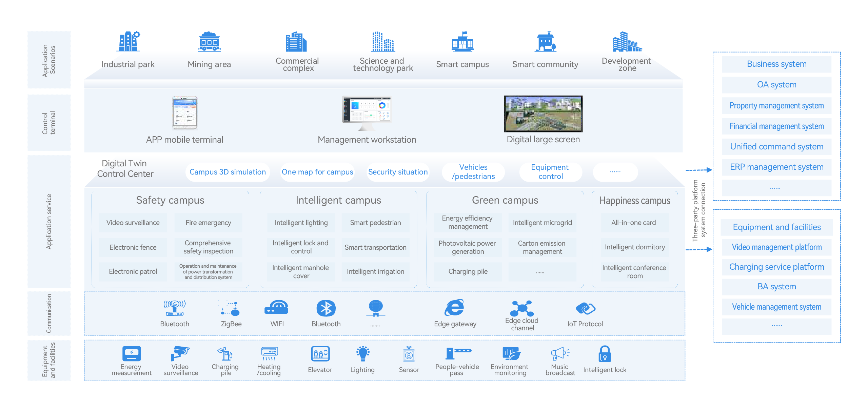Click the Industrial park building icon
Screen dimensions: 868x412
(x=128, y=41)
